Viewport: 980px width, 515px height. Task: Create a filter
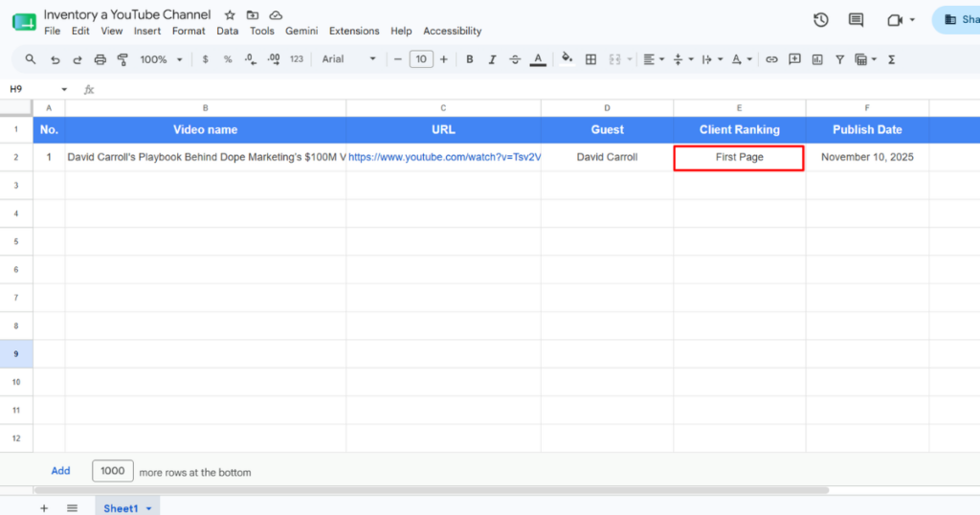click(839, 59)
